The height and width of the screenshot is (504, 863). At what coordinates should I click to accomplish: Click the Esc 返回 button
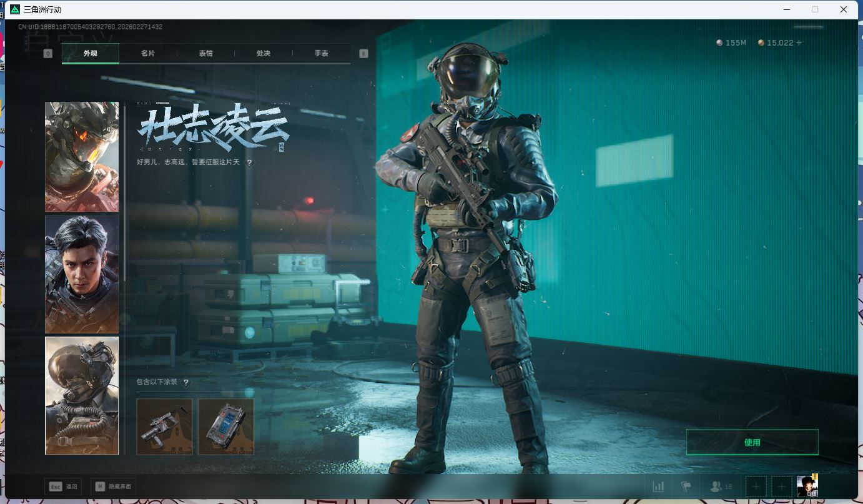point(63,486)
